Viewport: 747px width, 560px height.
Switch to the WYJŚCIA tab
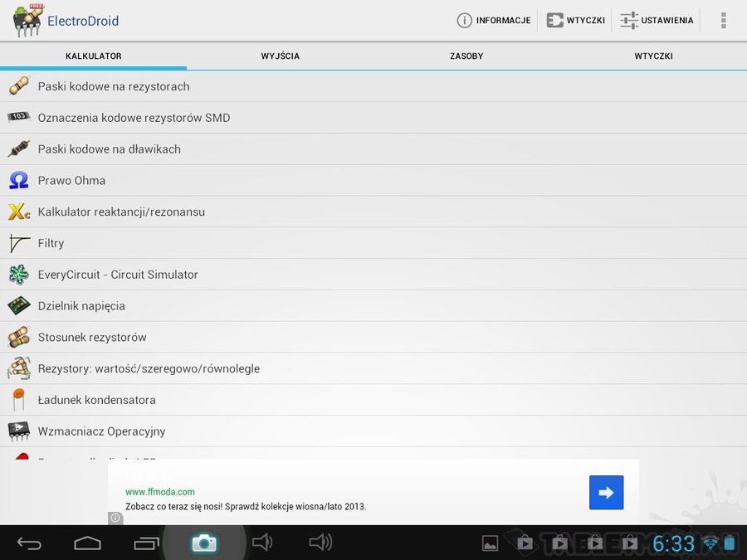pos(280,56)
